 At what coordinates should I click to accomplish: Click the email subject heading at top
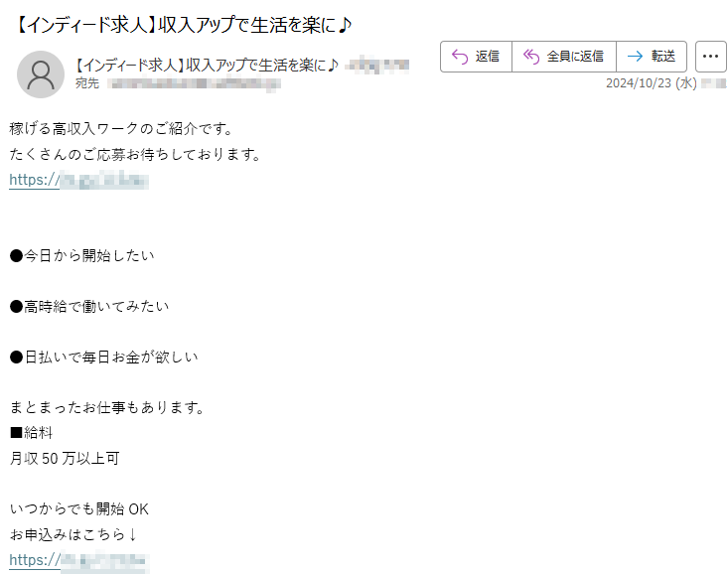coord(184,25)
